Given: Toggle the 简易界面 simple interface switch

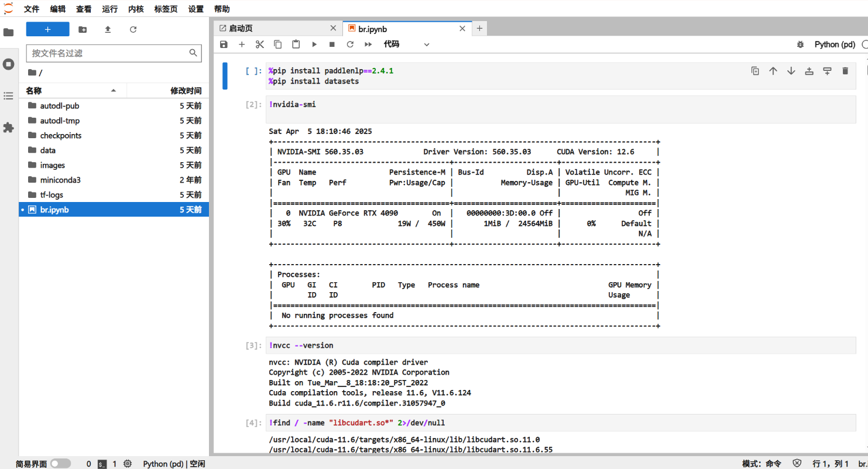Looking at the screenshot, I should point(60,464).
